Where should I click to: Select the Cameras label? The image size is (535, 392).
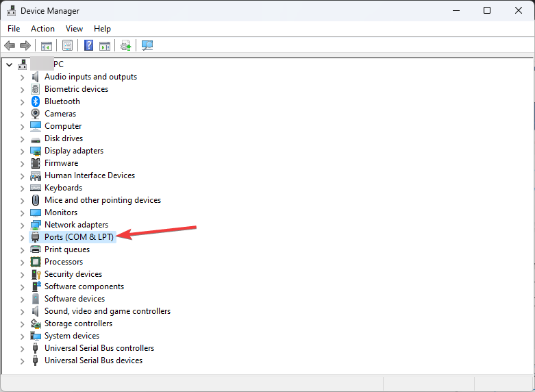tap(60, 114)
